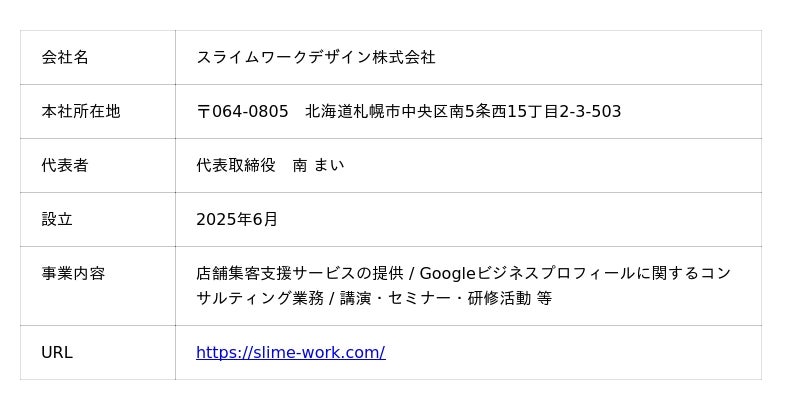Screen dimensions: 800x410
Task: Click the representative name 南 まい
Action: click(x=318, y=165)
